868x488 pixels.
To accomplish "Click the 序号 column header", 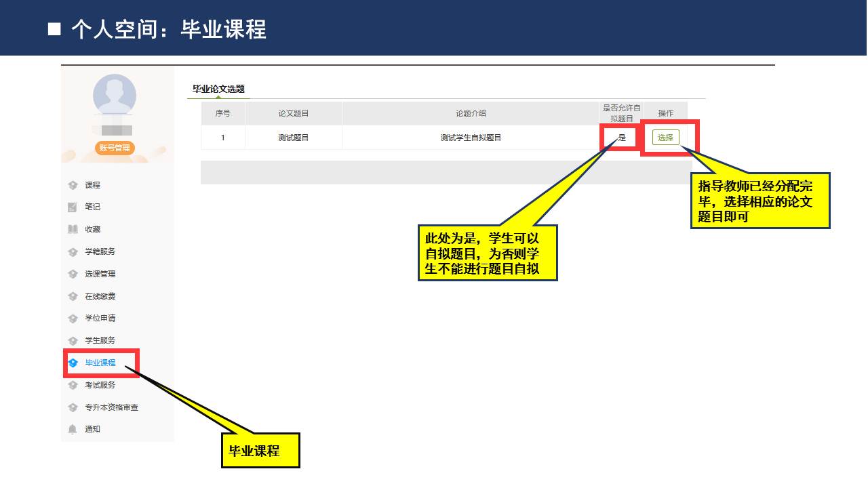I will (222, 113).
